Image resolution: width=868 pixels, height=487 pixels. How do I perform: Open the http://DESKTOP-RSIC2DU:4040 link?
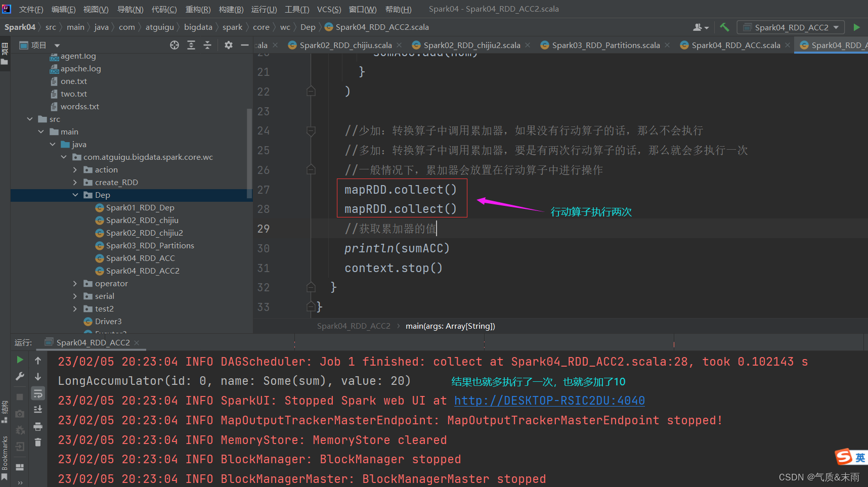549,401
